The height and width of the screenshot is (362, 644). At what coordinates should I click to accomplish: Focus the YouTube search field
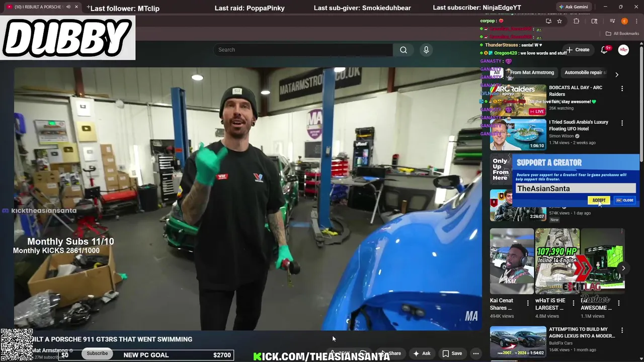(x=303, y=50)
